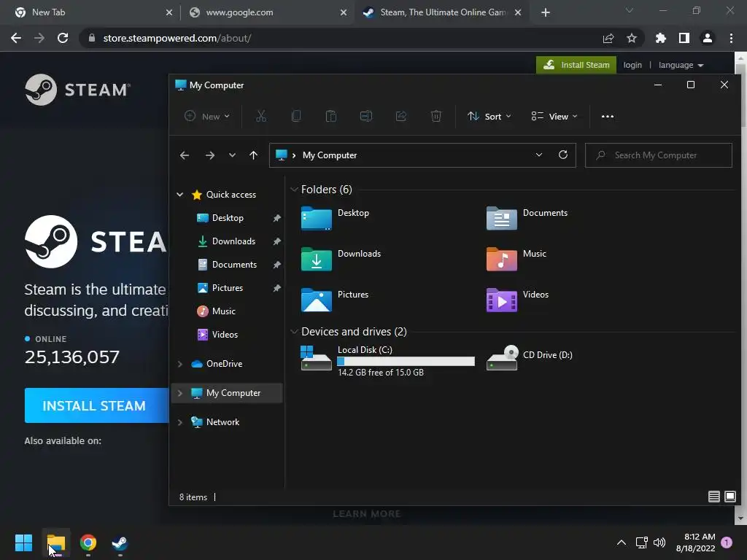747x560 pixels.
Task: Collapse the Folders (6) group
Action: click(294, 190)
